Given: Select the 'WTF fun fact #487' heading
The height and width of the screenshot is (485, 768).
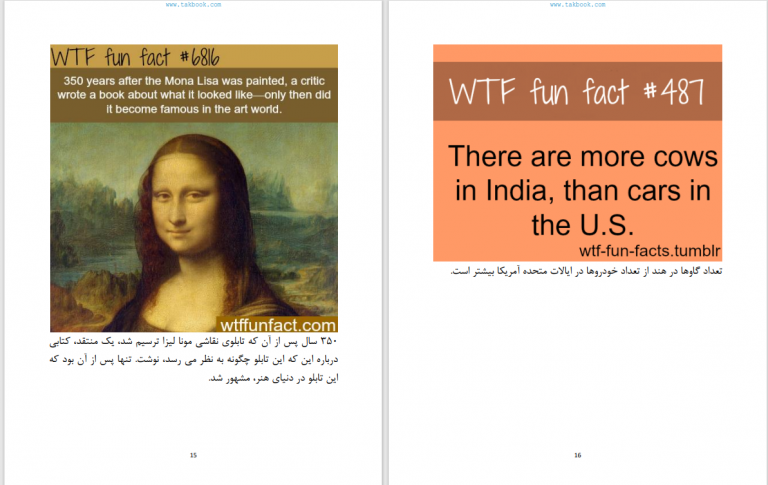Looking at the screenshot, I should pos(577,92).
